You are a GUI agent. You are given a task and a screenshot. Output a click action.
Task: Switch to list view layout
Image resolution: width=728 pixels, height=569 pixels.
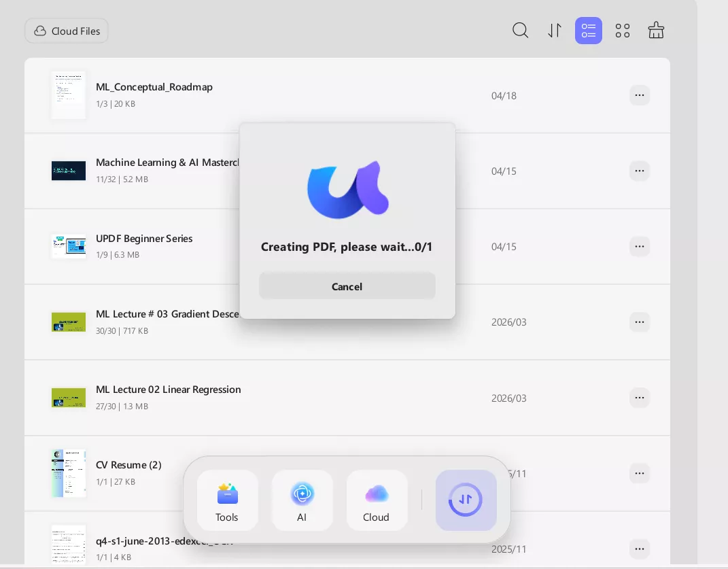pyautogui.click(x=588, y=31)
